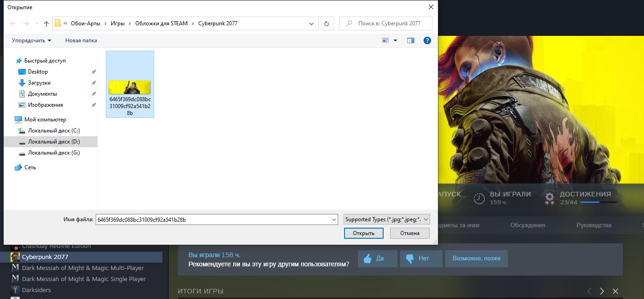Unpin Desktop with its pin icon
Screen dimensions: 644x299
tap(93, 72)
